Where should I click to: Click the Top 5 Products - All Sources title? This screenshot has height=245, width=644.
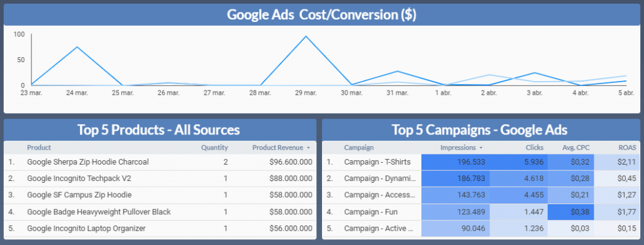pos(158,130)
